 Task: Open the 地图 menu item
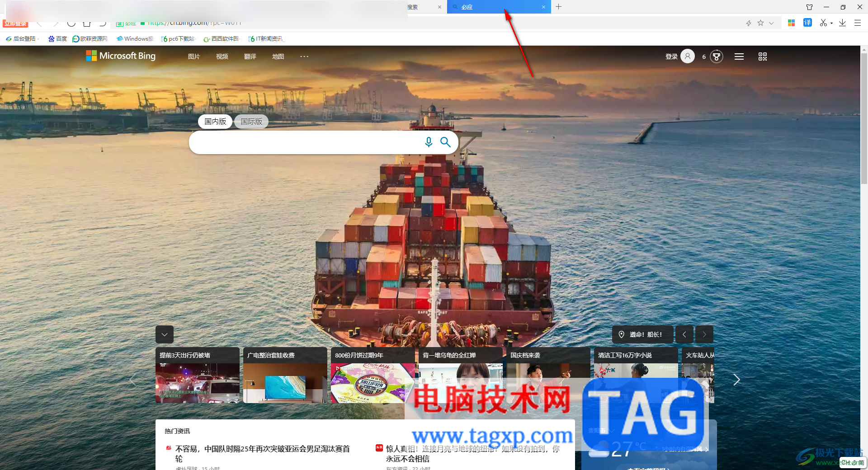(x=278, y=56)
